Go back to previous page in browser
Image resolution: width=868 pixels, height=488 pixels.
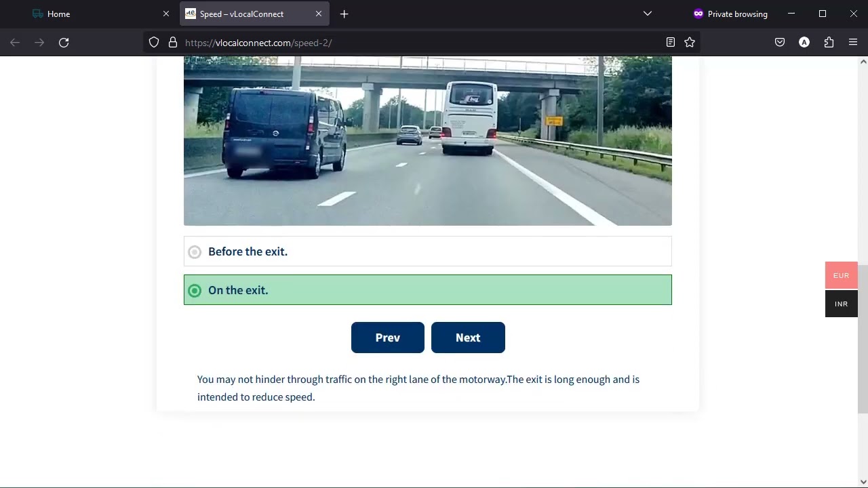pyautogui.click(x=15, y=43)
